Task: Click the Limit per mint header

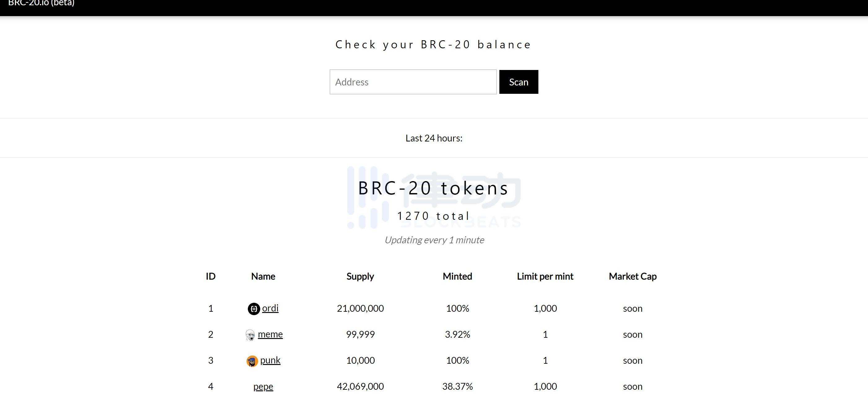Action: coord(545,276)
